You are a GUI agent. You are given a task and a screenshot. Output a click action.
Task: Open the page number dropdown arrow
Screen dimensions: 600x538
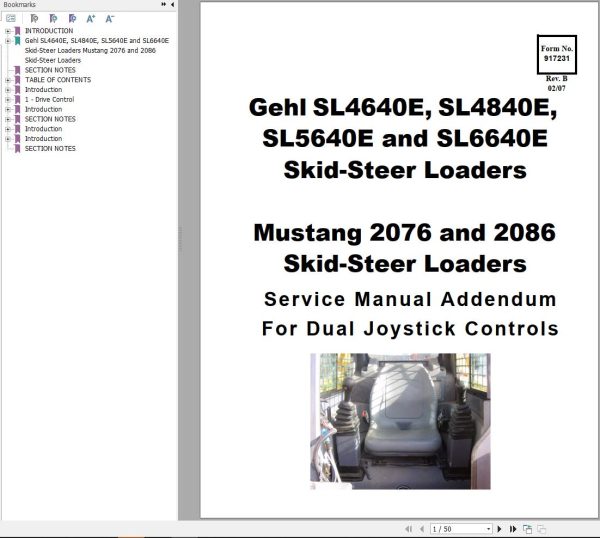pyautogui.click(x=489, y=529)
